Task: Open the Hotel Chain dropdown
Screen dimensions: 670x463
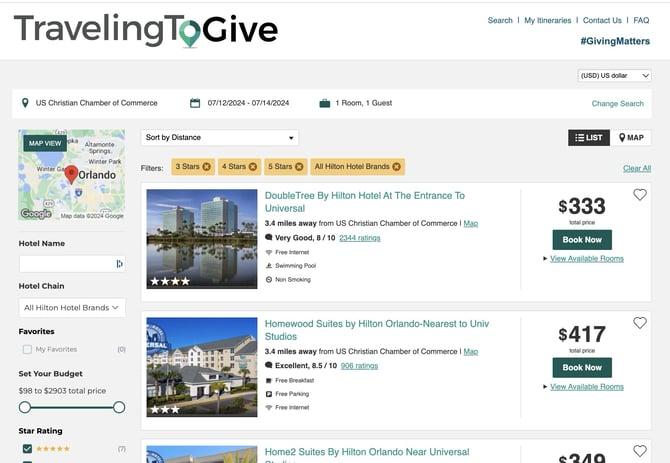Action: [72, 308]
